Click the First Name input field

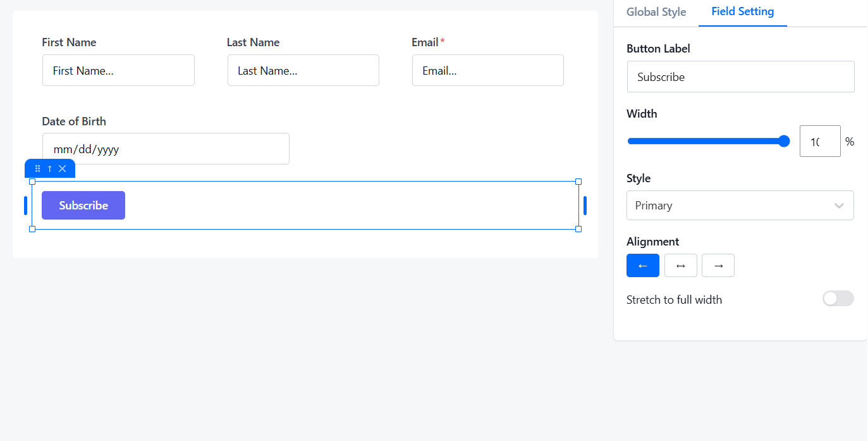tap(118, 70)
